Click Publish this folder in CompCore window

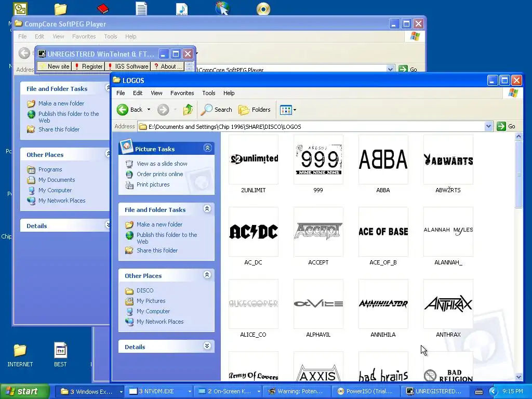(x=69, y=117)
